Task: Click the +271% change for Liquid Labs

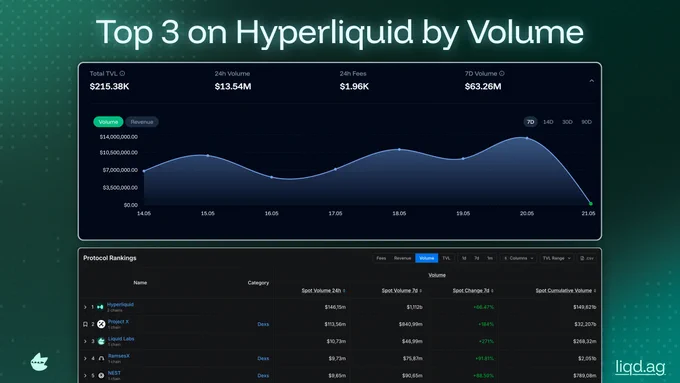Action: click(486, 341)
